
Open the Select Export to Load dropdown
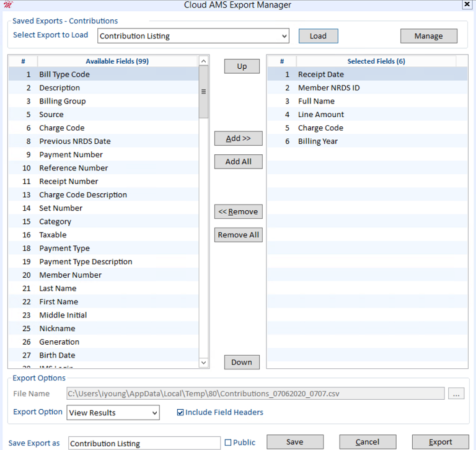click(193, 36)
